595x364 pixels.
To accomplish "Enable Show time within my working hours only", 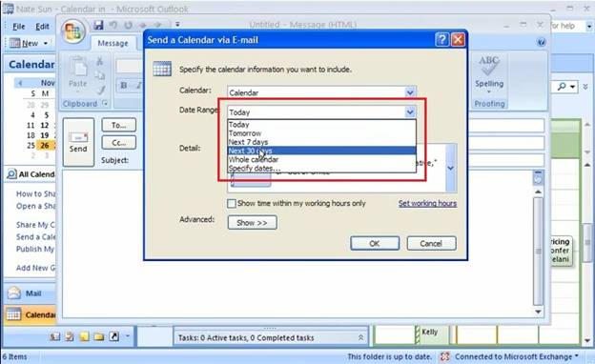I will 231,204.
